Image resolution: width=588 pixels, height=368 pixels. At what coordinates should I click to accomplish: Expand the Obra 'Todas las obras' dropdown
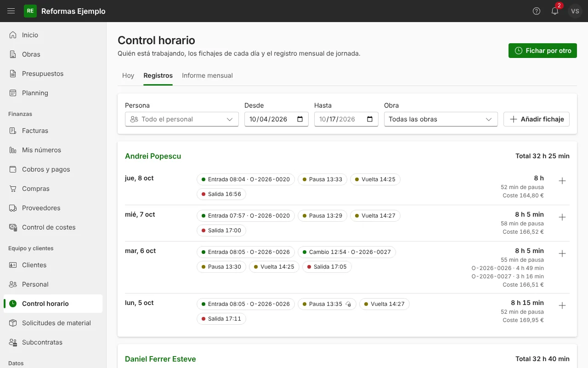coord(441,119)
